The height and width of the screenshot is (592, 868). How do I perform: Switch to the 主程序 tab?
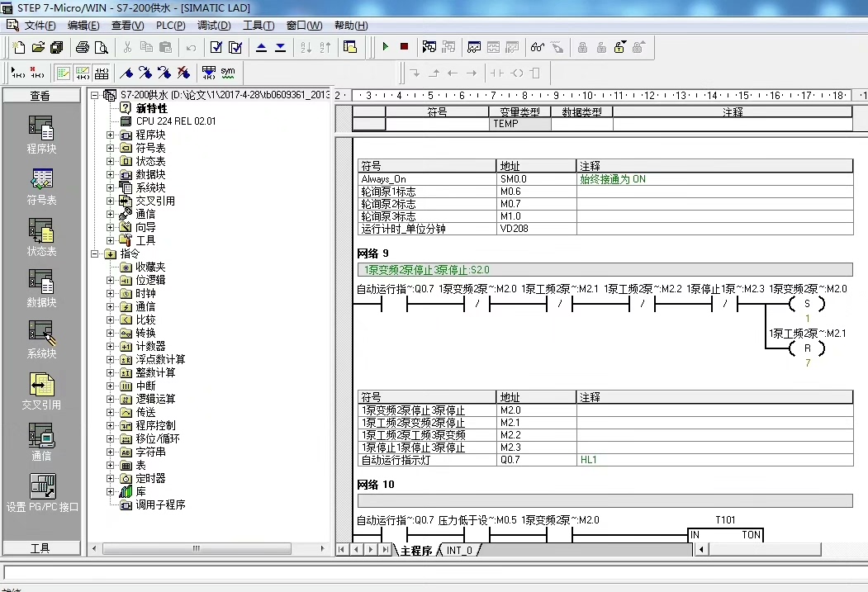415,551
